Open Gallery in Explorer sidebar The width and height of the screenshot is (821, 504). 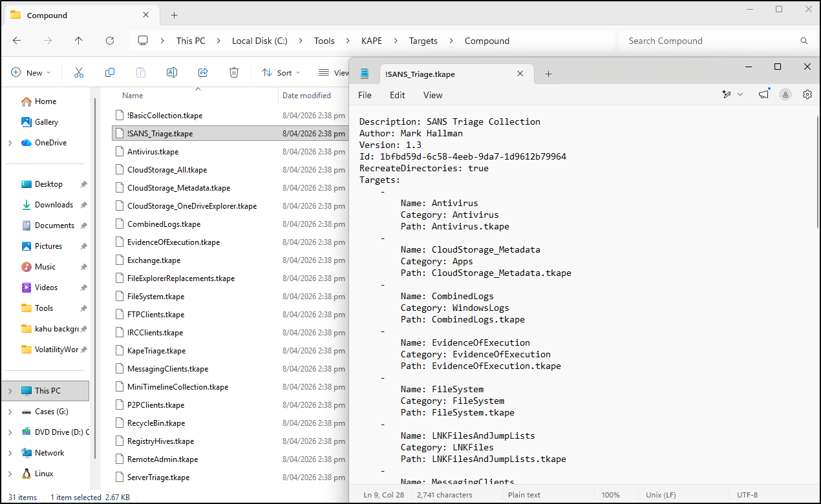47,122
